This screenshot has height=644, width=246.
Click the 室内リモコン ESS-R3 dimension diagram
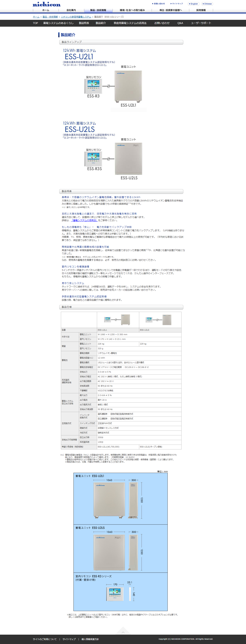(x=120, y=592)
